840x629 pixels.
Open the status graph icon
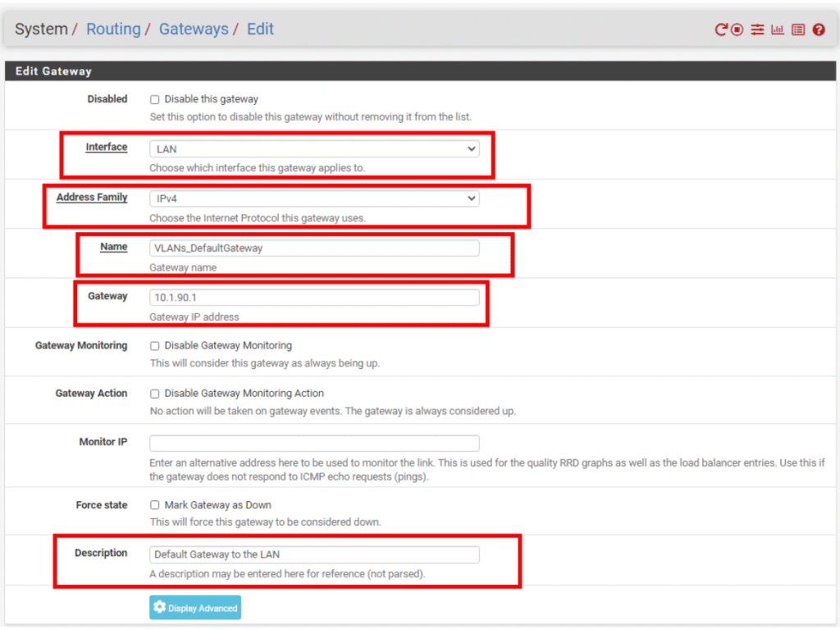coord(778,30)
